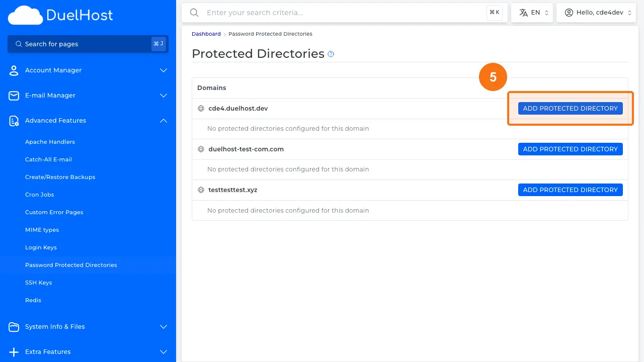
Task: Click the globe icon beside cde4.duelhost.dev
Action: 201,109
